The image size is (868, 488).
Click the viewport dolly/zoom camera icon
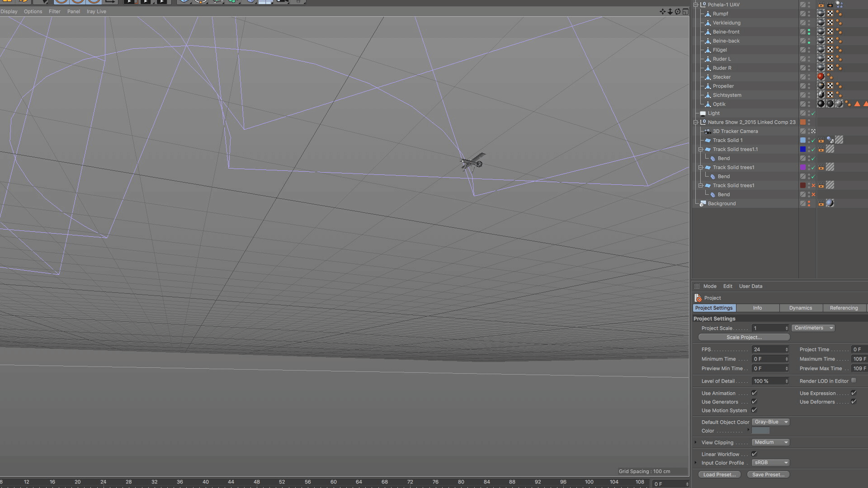coord(670,12)
